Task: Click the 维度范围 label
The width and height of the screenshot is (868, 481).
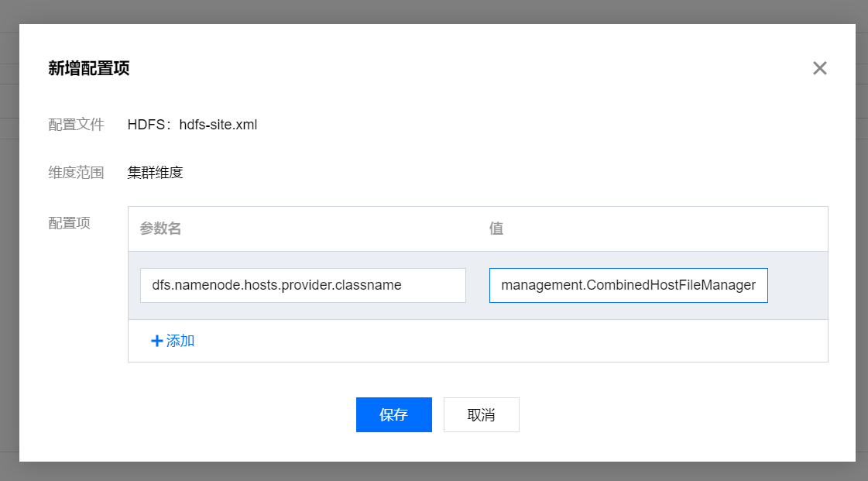Action: coord(76,173)
